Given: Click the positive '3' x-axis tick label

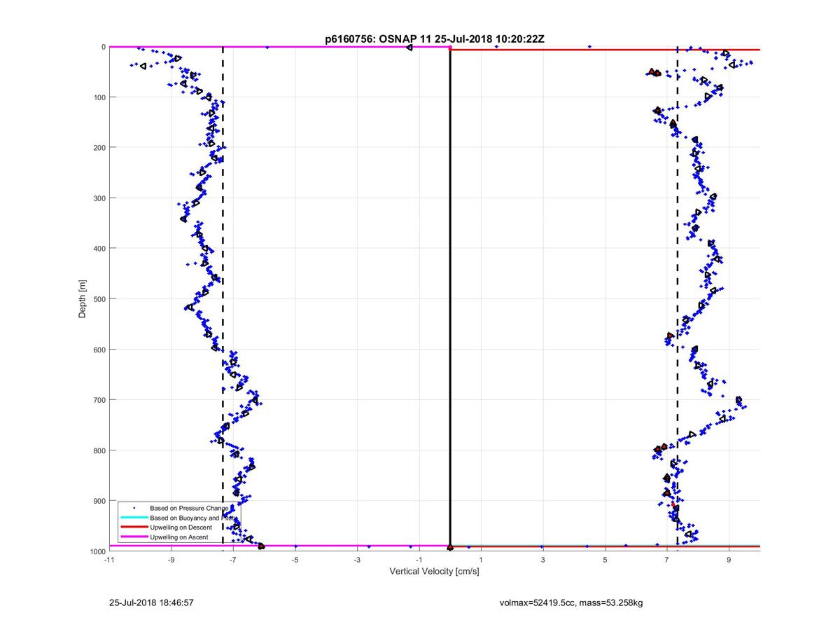Looking at the screenshot, I should click(542, 560).
